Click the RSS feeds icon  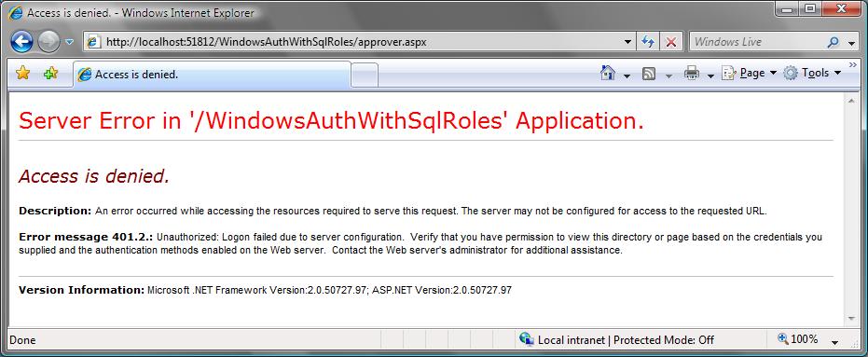point(649,74)
